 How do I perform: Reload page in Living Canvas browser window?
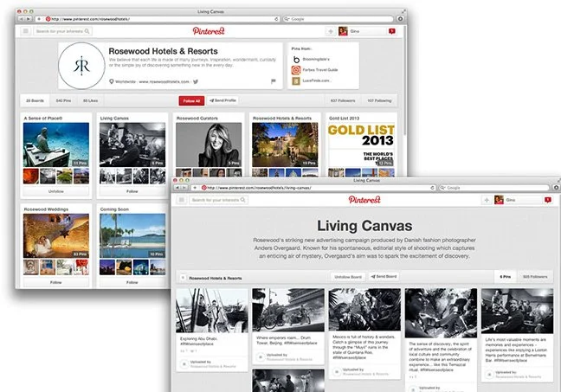[432, 188]
